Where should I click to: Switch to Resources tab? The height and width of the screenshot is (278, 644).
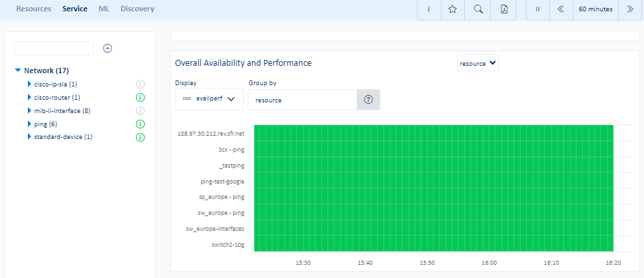pyautogui.click(x=34, y=9)
